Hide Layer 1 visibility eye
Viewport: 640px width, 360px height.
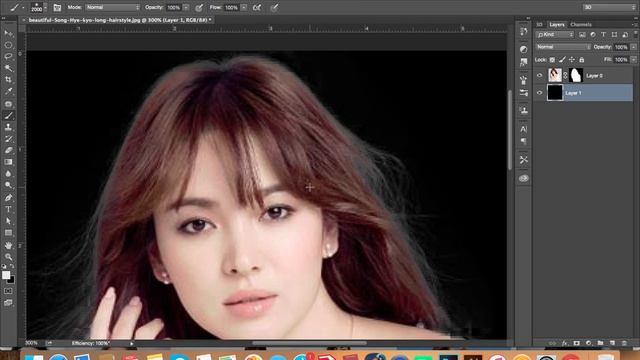[x=540, y=93]
